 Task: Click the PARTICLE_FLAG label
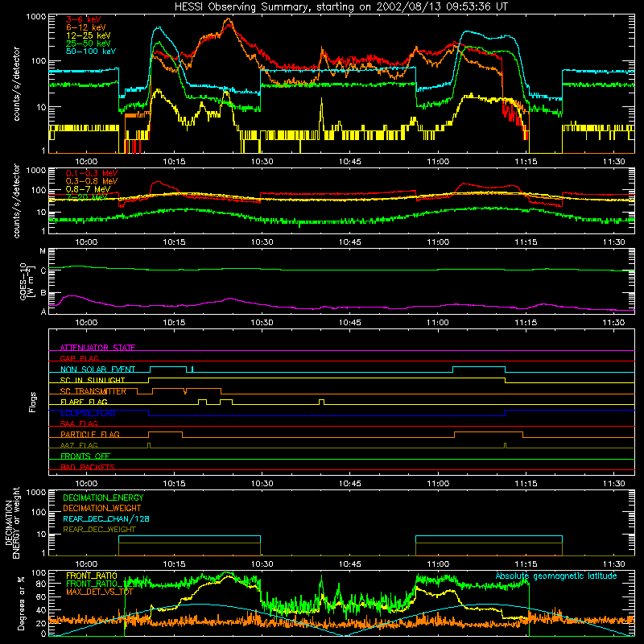pos(90,434)
